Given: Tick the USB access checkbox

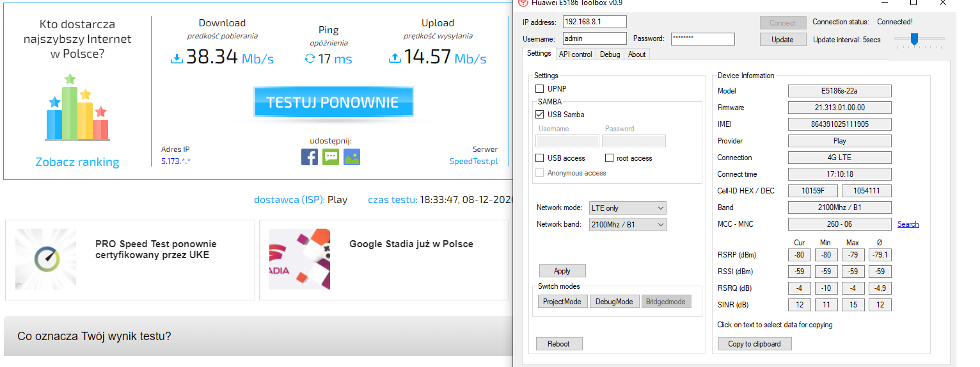Looking at the screenshot, I should tap(539, 158).
